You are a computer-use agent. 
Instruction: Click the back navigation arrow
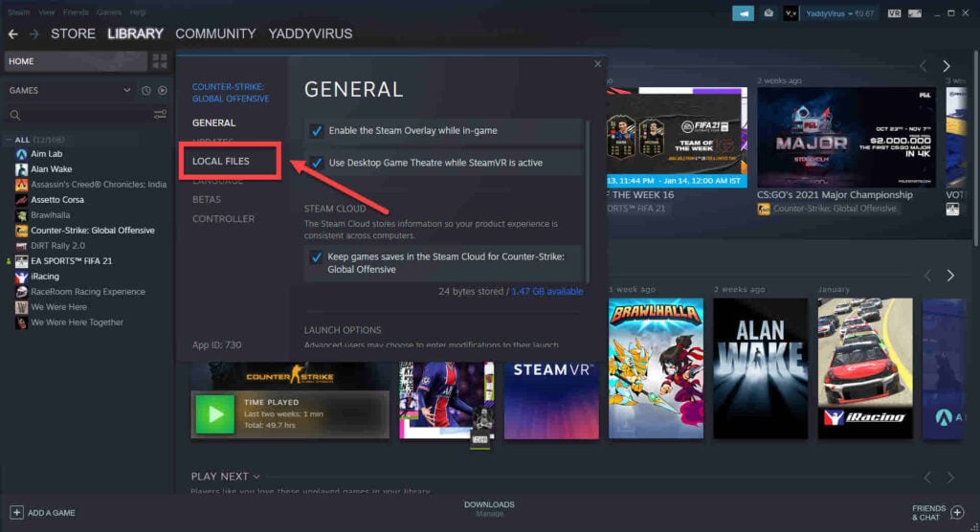(x=12, y=33)
